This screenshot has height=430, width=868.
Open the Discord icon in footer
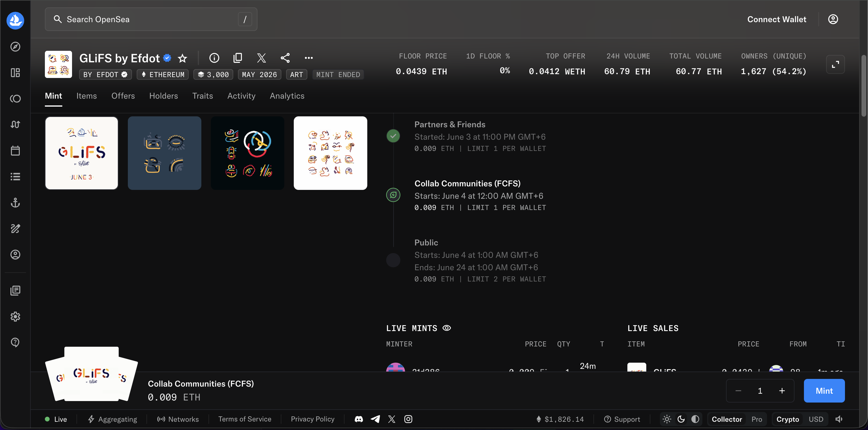click(359, 419)
